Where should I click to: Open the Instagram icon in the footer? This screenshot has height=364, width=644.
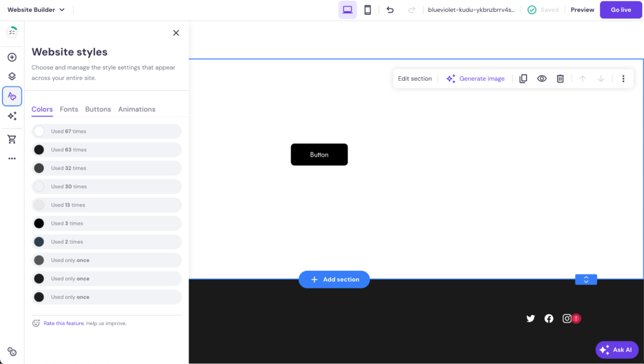[x=566, y=318]
